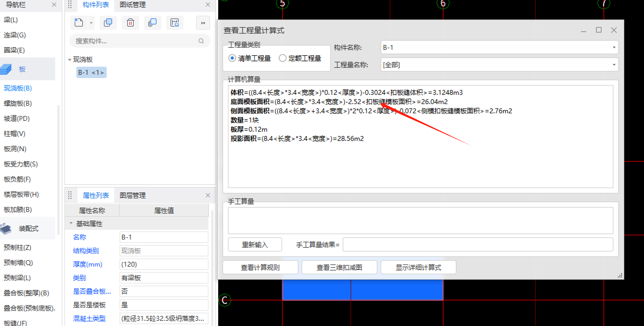Select 连梁(G) in the navigation bar
Image resolution: width=644 pixels, height=326 pixels.
point(15,35)
